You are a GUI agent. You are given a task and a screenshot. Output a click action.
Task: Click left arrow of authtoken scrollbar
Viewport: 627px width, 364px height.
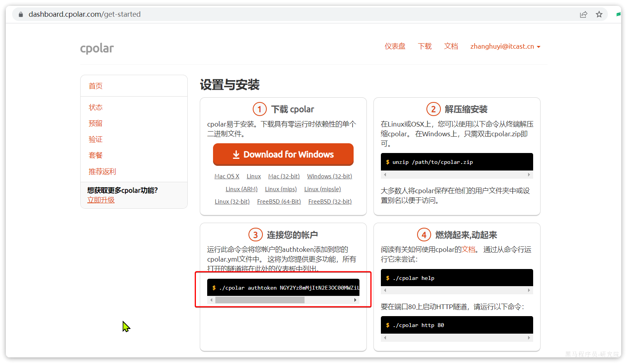point(211,300)
